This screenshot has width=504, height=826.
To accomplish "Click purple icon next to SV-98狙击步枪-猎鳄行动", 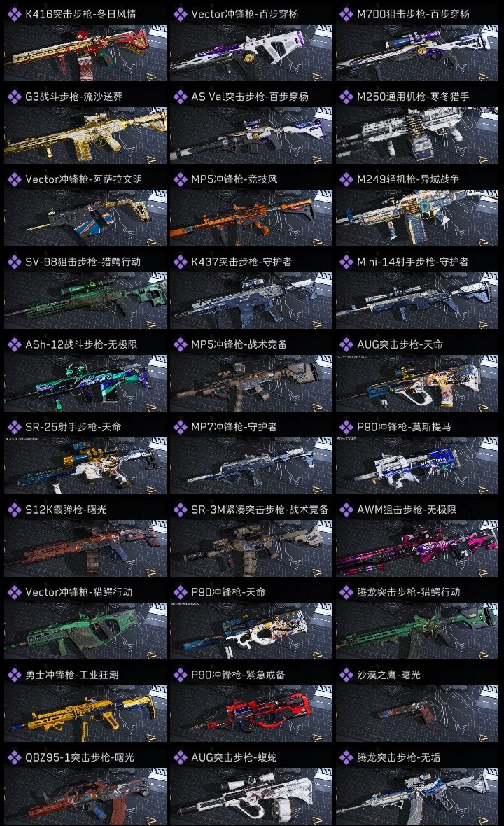I will 15,262.
